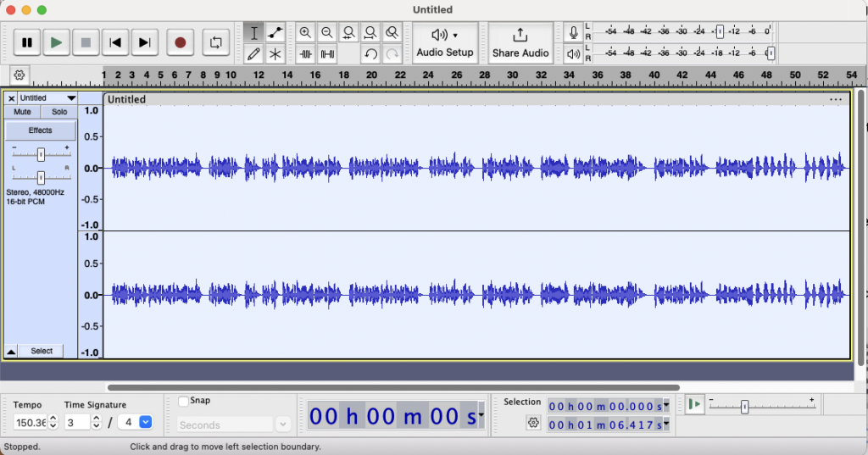Click Trim audio outside selection icon

(x=305, y=54)
